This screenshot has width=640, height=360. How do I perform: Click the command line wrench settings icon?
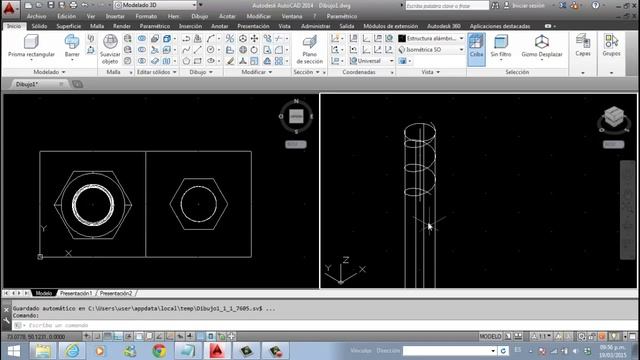click(x=6, y=322)
